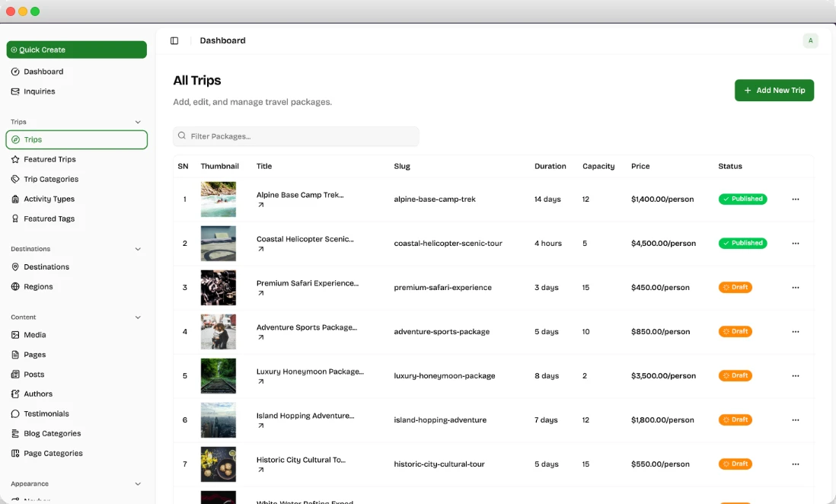The image size is (836, 504).
Task: Collapse the Destinations sidebar section
Action: pyautogui.click(x=138, y=249)
